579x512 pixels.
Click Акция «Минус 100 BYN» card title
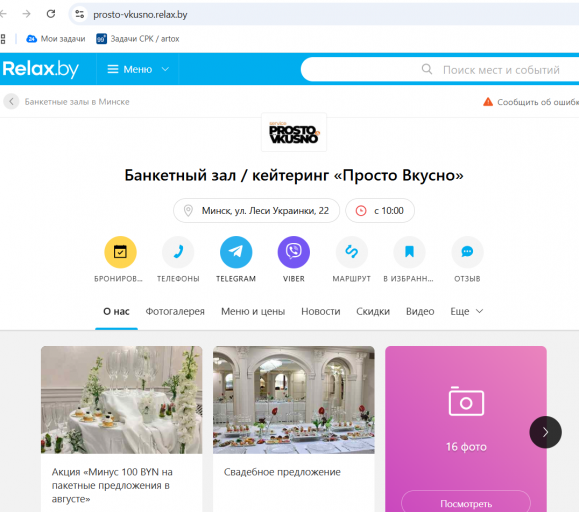pos(112,485)
